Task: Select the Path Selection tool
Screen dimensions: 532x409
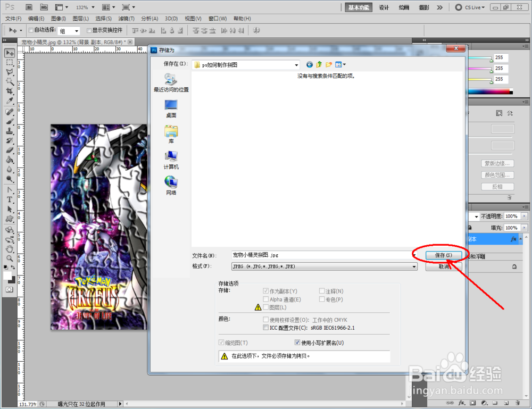Action: [x=10, y=209]
